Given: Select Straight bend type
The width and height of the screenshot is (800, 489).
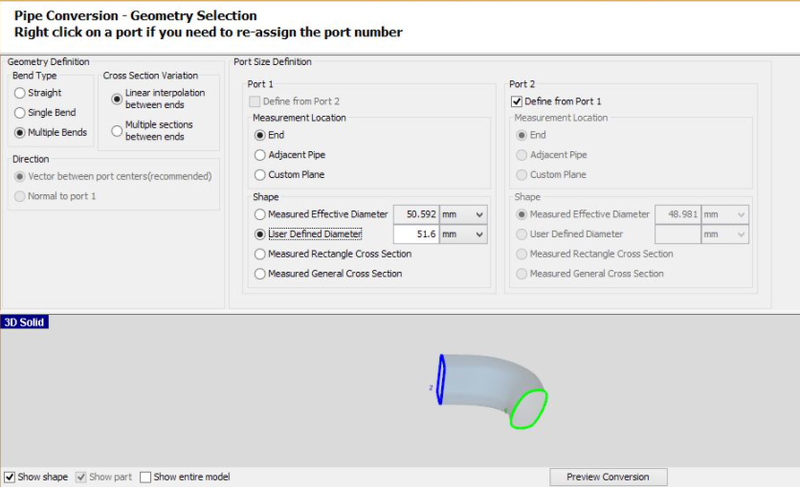Looking at the screenshot, I should tap(20, 93).
